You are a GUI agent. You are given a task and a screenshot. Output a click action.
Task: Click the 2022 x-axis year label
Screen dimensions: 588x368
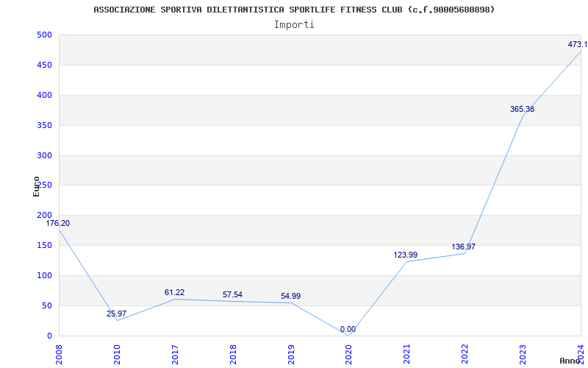(465, 354)
